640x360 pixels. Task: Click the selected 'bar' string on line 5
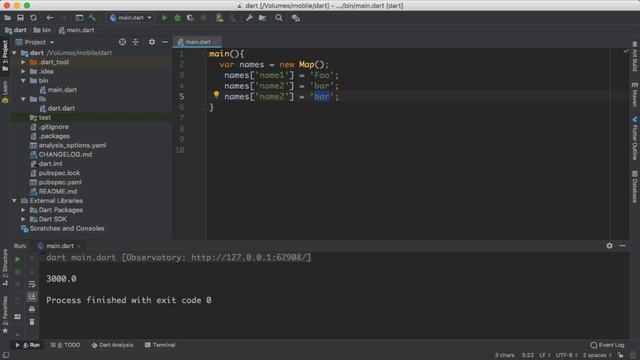tap(322, 97)
